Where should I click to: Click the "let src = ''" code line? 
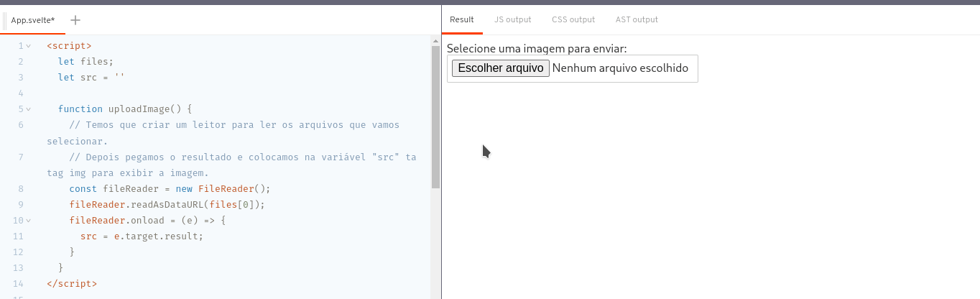92,78
